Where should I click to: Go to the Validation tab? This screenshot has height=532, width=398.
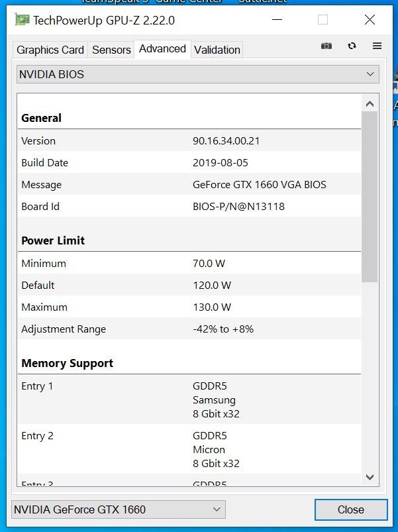coord(217,50)
